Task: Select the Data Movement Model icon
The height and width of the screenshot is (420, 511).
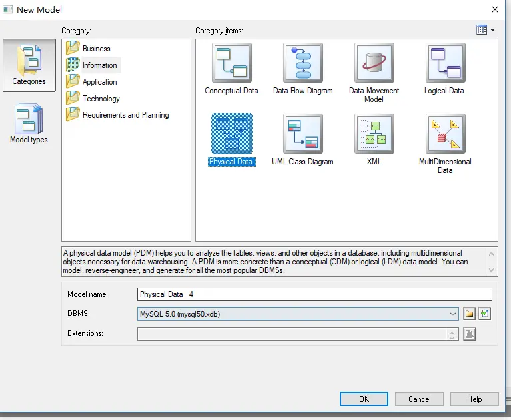Action: pos(374,63)
